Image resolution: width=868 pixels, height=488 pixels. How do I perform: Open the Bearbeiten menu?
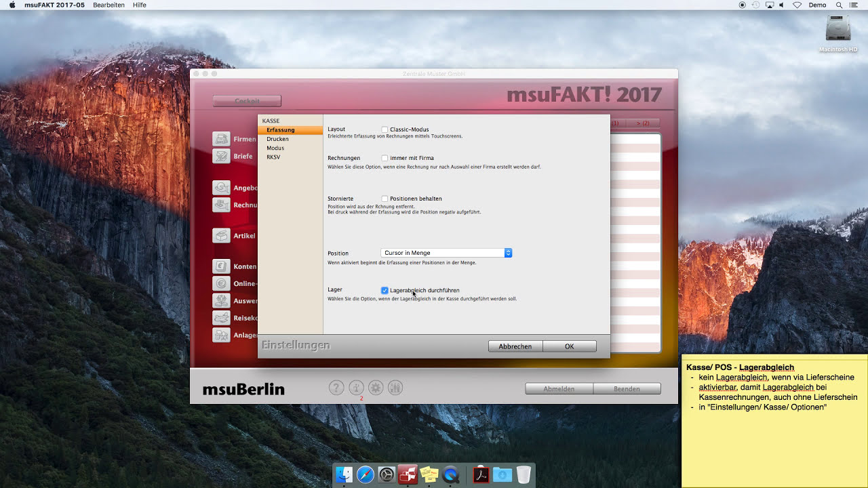[108, 5]
